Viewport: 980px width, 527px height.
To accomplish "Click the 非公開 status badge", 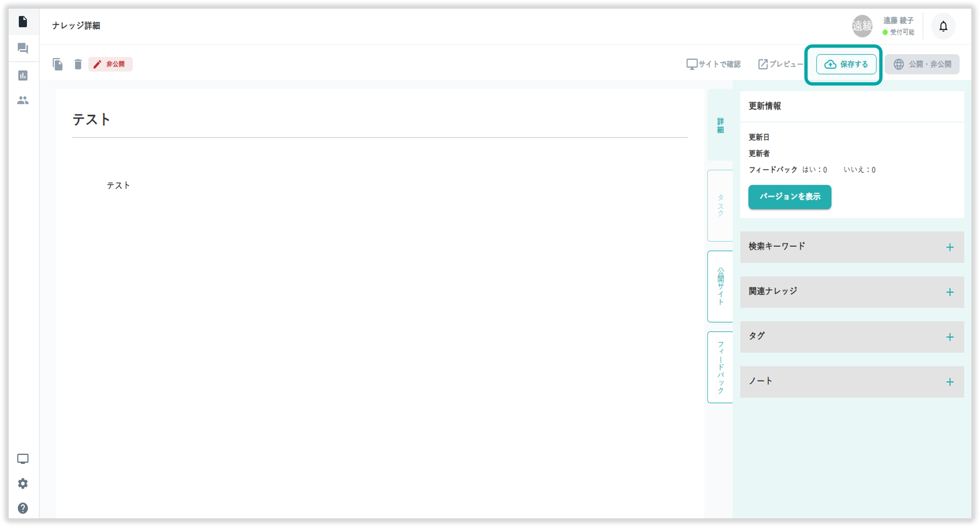I will [x=110, y=64].
